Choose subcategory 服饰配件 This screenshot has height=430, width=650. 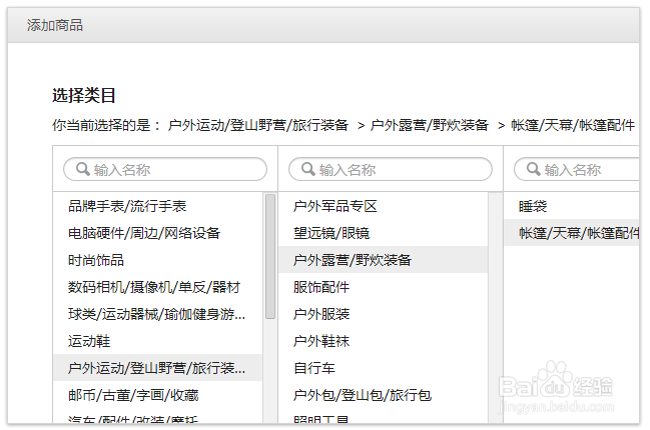click(383, 287)
